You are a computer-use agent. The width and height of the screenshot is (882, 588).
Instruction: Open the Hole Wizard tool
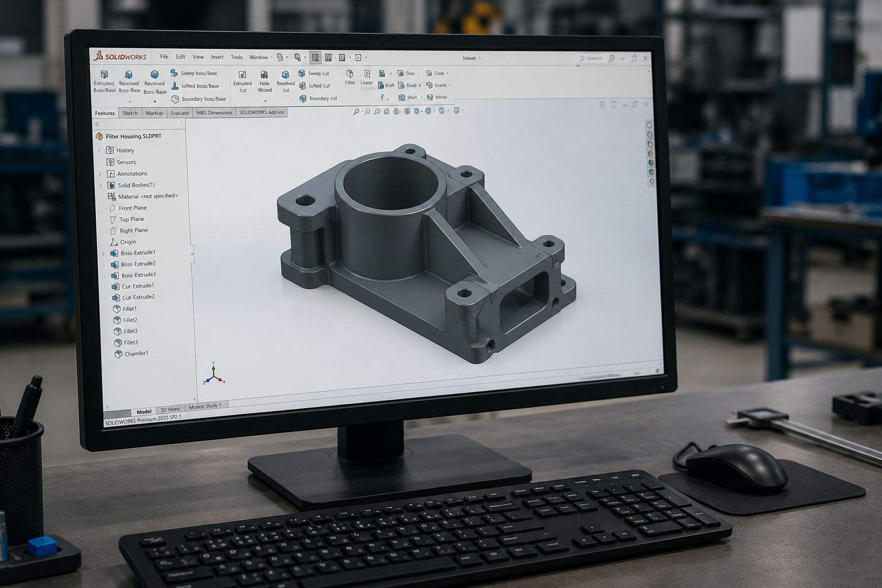[264, 82]
